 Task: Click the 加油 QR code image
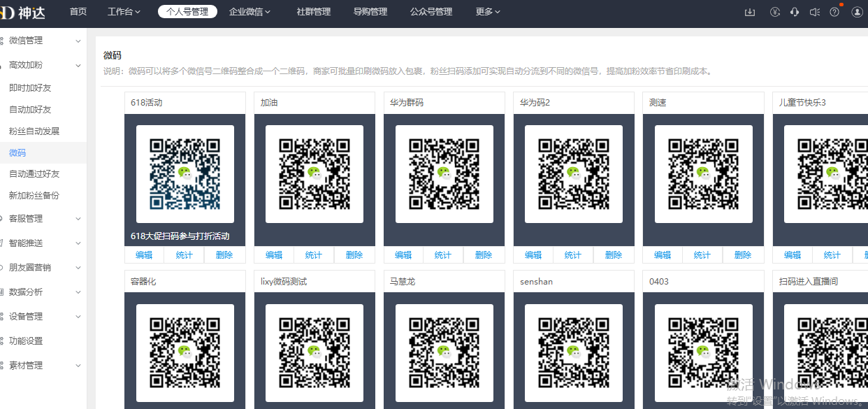[314, 174]
